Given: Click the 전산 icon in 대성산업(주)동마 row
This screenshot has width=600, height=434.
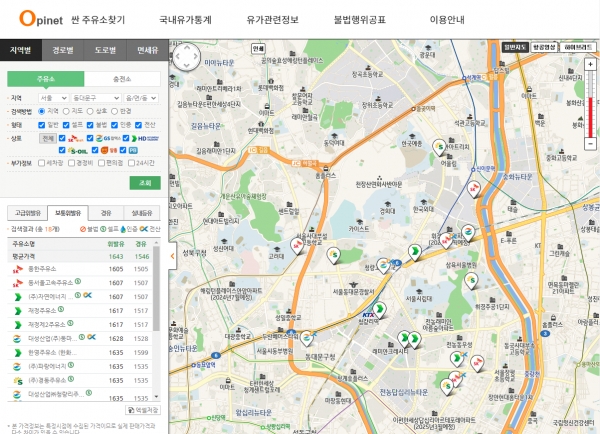Looking at the screenshot, I should pyautogui.click(x=91, y=337).
